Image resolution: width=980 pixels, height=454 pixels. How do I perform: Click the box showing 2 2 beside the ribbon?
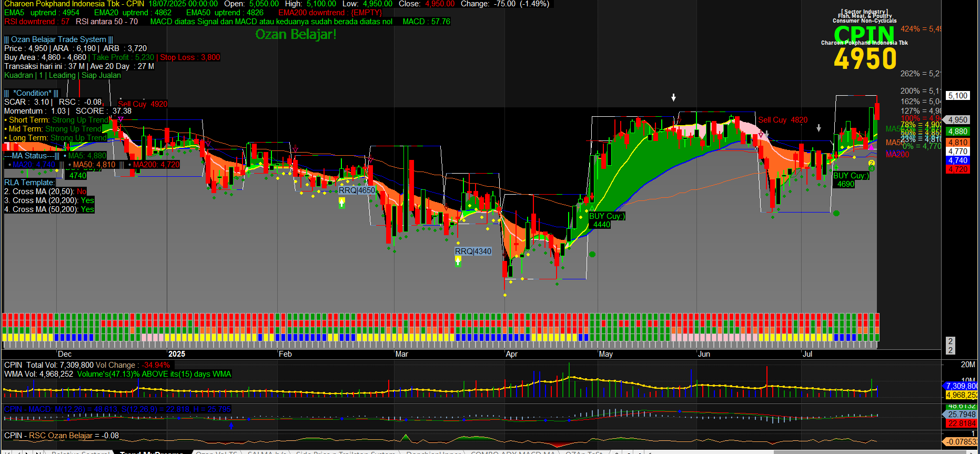(x=951, y=346)
